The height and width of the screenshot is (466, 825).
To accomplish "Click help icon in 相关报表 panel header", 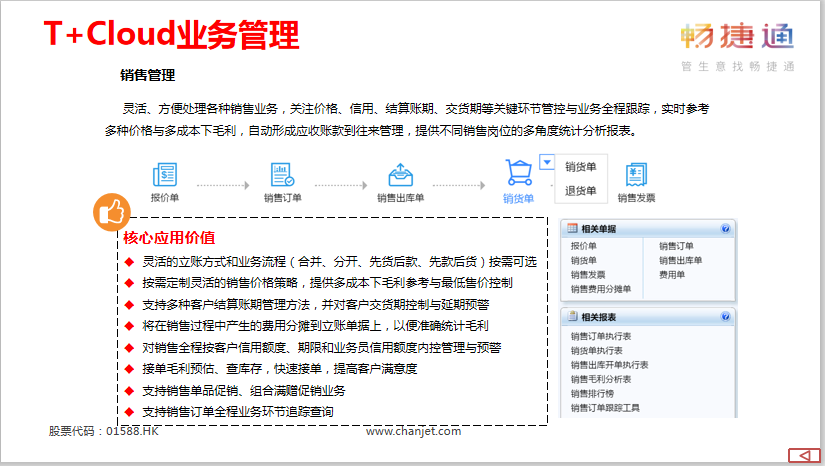I will pyautogui.click(x=726, y=317).
